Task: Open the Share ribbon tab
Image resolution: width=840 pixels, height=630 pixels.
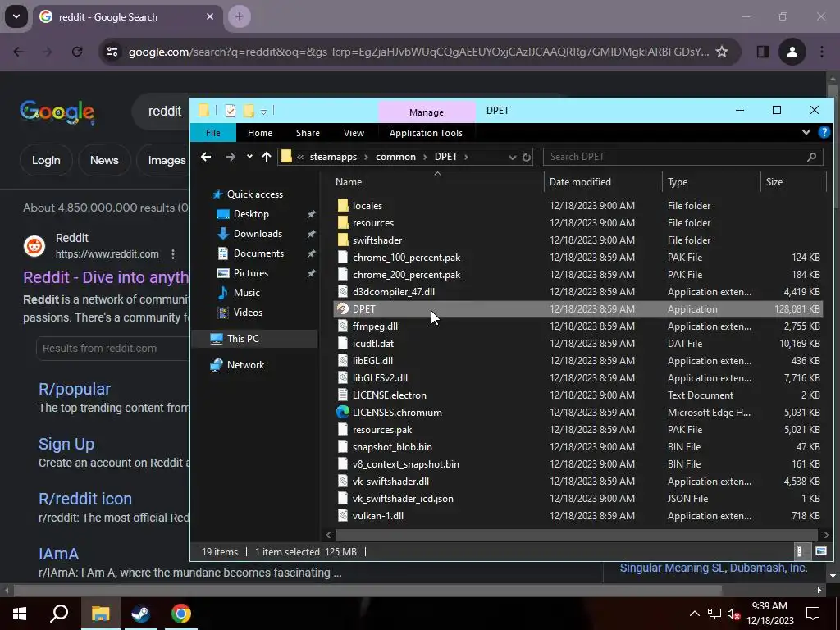Action: (308, 133)
